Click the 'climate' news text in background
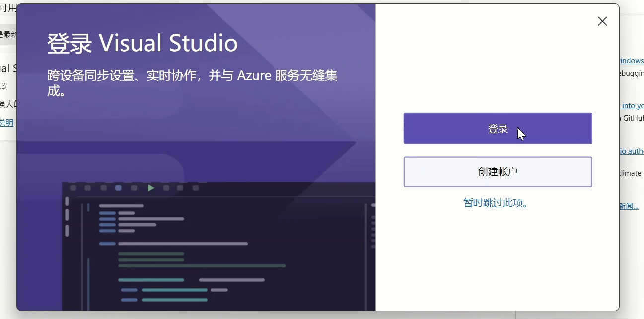The image size is (644, 319). [632, 173]
